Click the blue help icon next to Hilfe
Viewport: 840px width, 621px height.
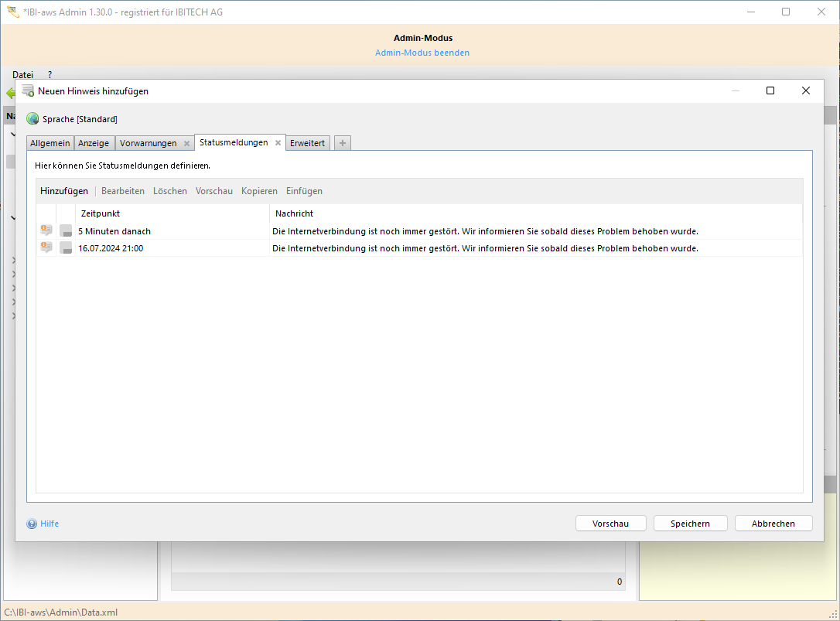tap(32, 524)
